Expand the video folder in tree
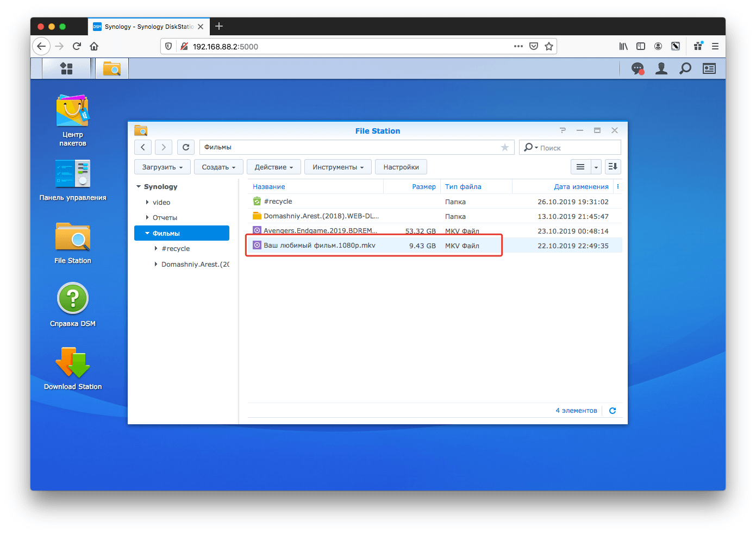Viewport: 756px width, 534px height. coord(147,202)
